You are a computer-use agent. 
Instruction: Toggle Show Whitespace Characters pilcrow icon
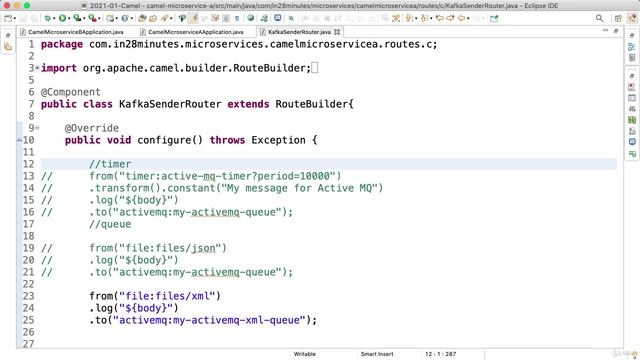[237, 18]
